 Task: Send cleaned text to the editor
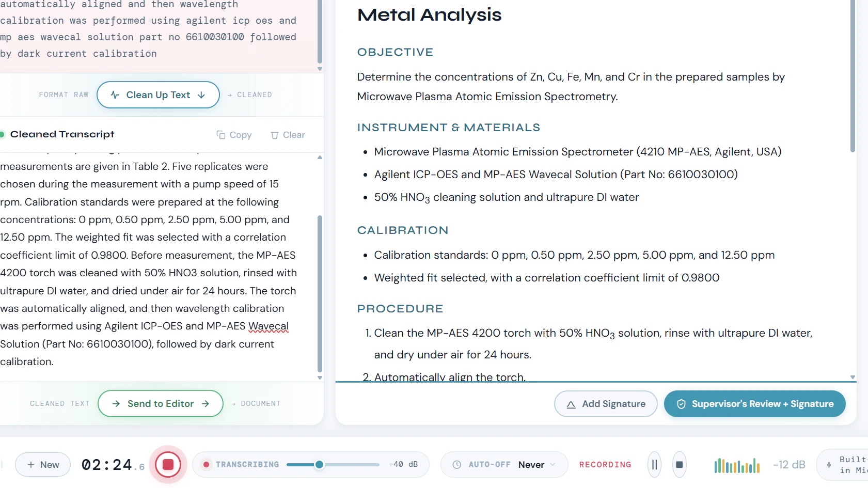click(160, 403)
